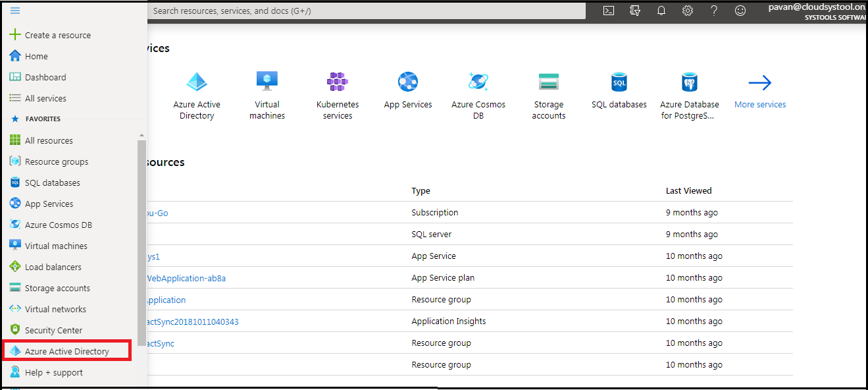This screenshot has height=390, width=868.
Task: Open Storage accounts tile in services row
Action: click(x=549, y=96)
